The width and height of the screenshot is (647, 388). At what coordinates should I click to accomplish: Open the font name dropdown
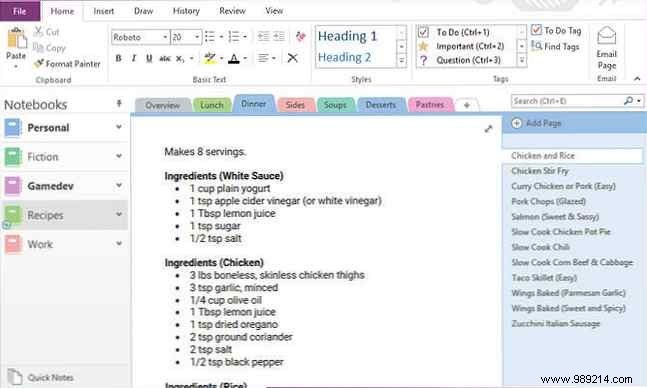pyautogui.click(x=165, y=37)
